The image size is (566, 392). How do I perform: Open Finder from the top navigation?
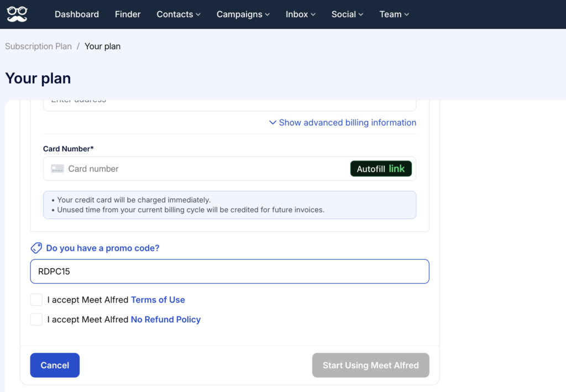128,14
